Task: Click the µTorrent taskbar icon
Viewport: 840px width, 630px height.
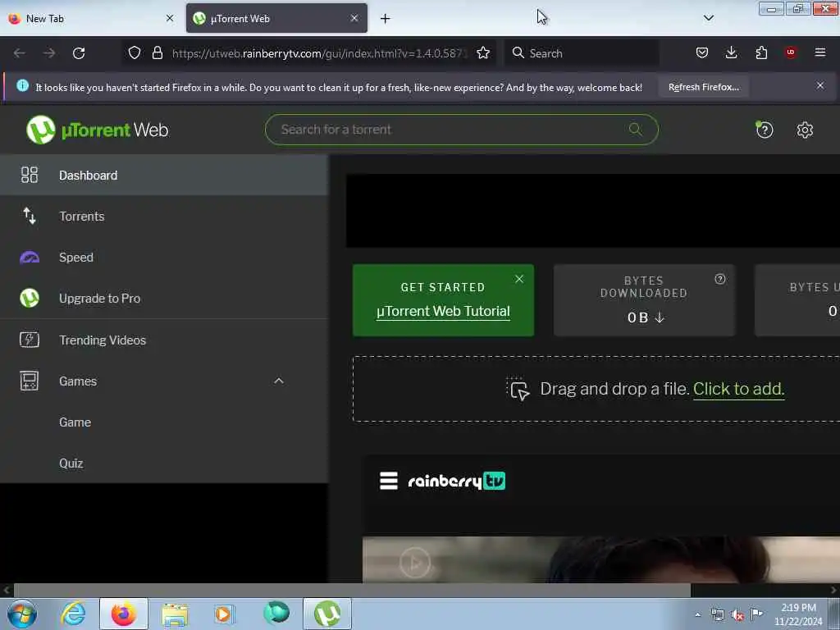Action: click(327, 614)
